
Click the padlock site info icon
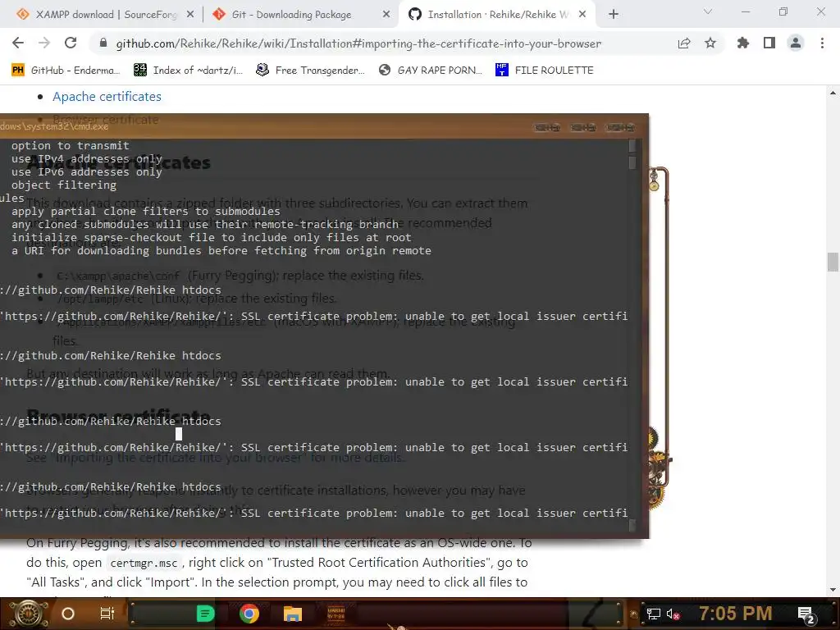(103, 43)
